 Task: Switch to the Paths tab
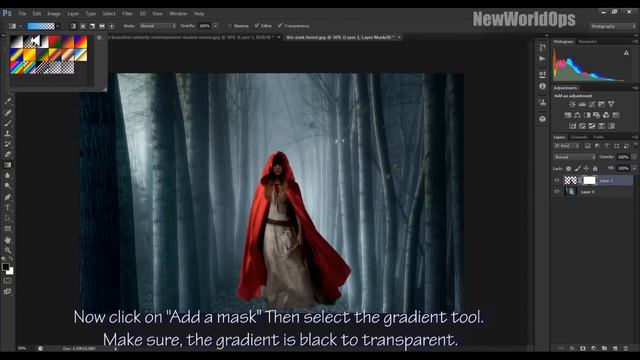598,137
